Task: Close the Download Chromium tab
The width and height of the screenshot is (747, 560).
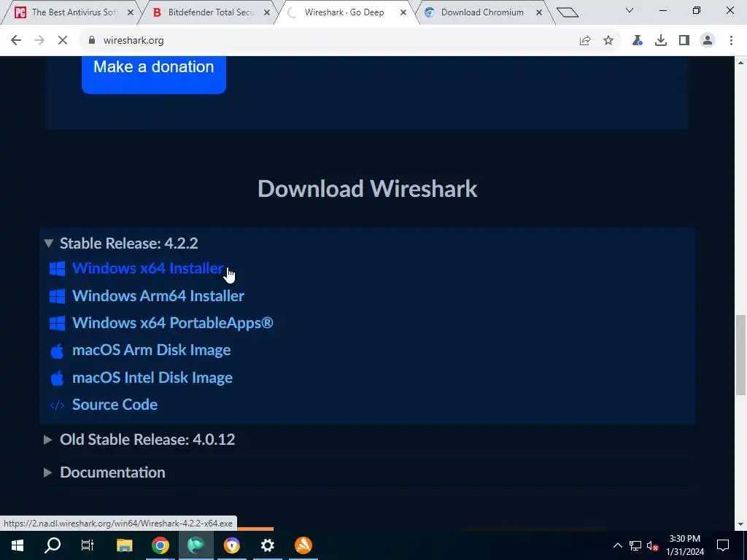Action: 539,13
